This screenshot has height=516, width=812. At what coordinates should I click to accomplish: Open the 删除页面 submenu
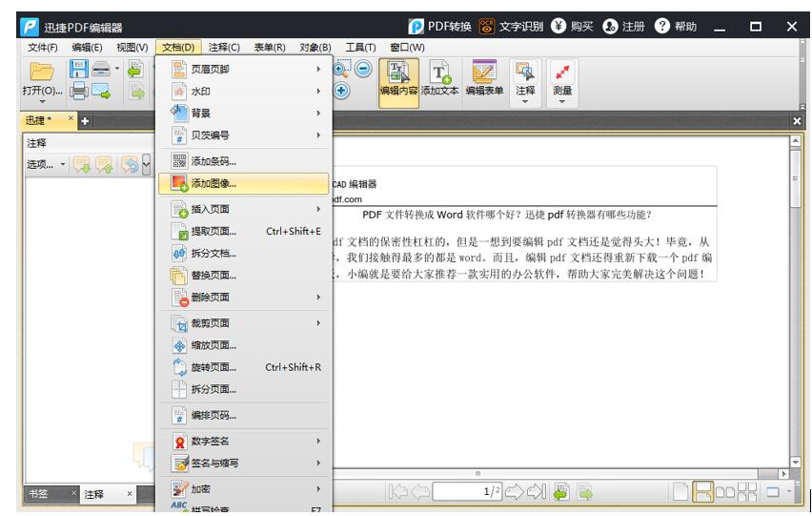[243, 297]
